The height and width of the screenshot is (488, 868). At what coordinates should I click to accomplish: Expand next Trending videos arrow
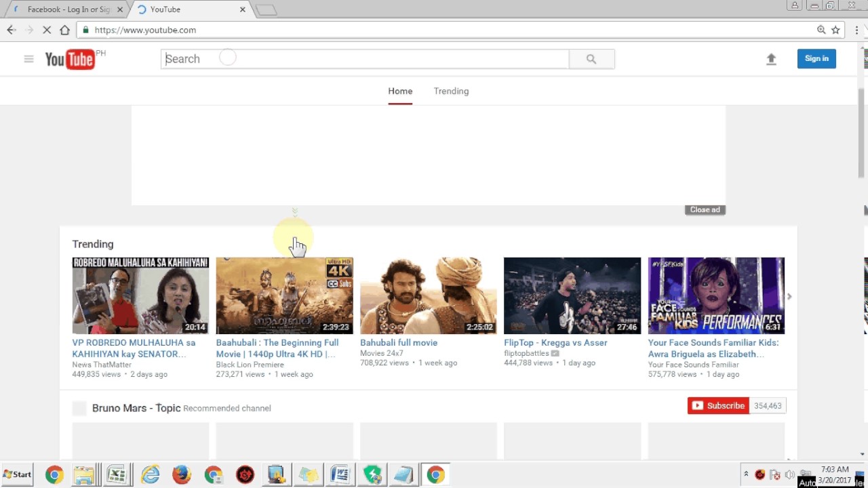789,296
